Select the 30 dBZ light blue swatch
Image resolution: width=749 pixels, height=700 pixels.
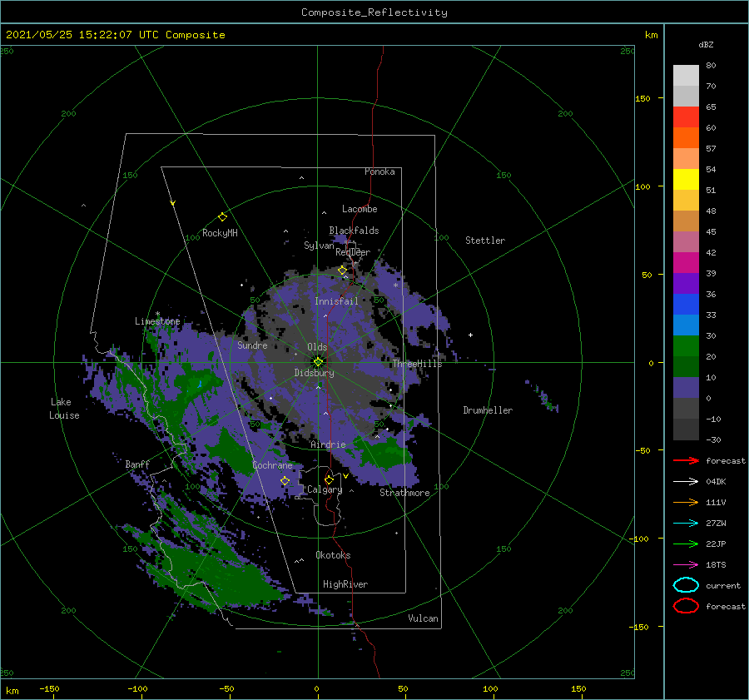tap(686, 325)
